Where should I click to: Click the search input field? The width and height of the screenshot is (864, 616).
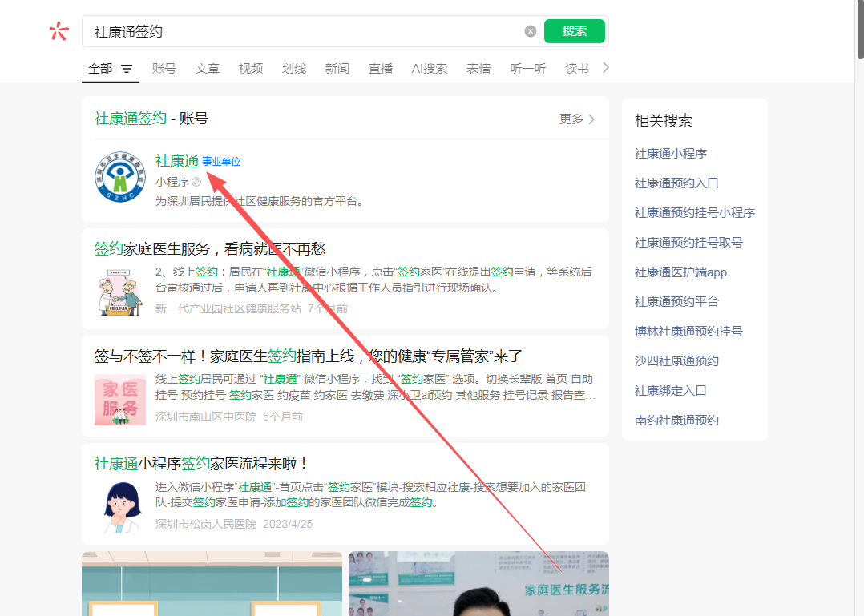(x=305, y=31)
